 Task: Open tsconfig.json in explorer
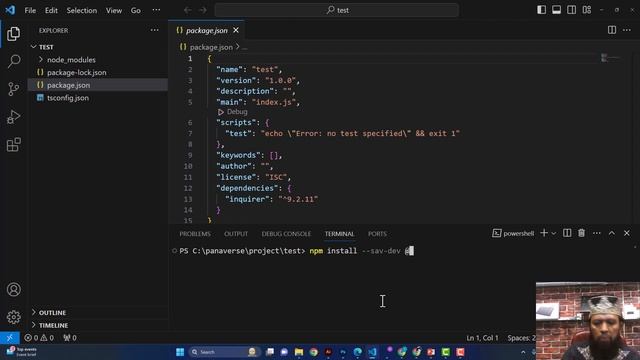(98, 98)
